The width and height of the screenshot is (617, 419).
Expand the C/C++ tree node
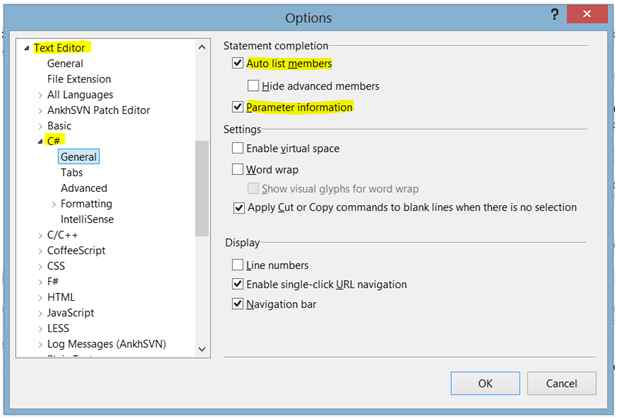click(x=40, y=235)
